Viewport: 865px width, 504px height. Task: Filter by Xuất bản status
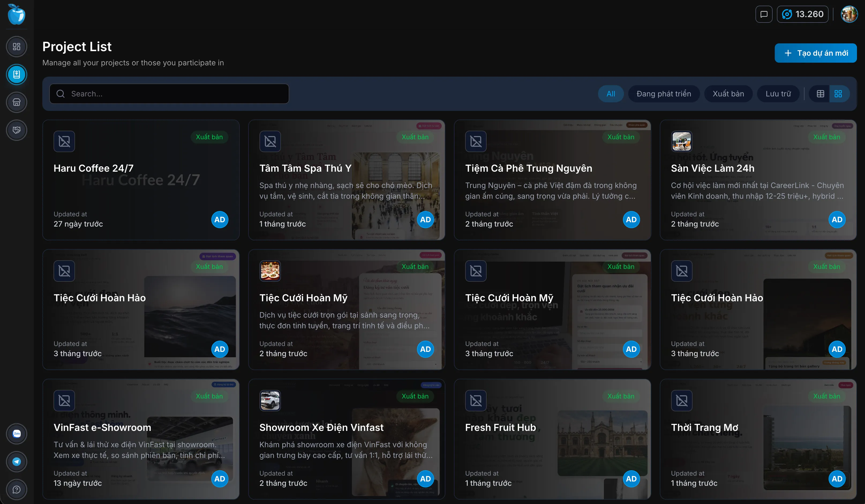728,94
